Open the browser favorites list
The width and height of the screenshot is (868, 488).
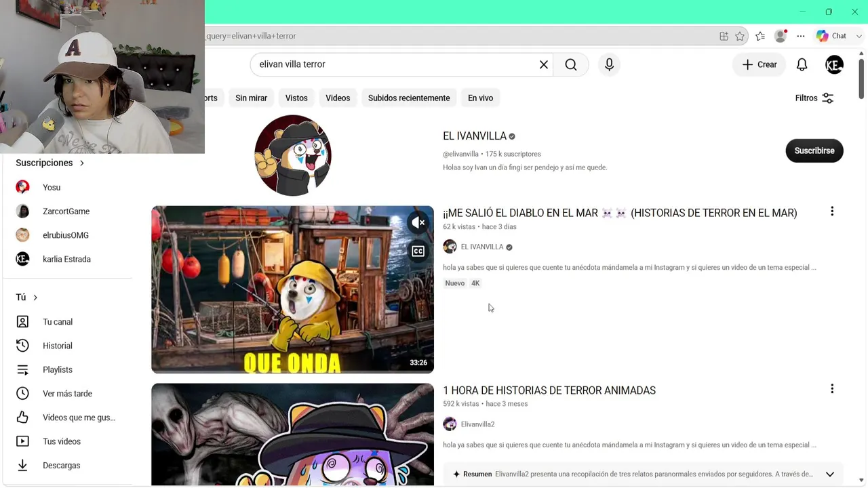tap(760, 36)
